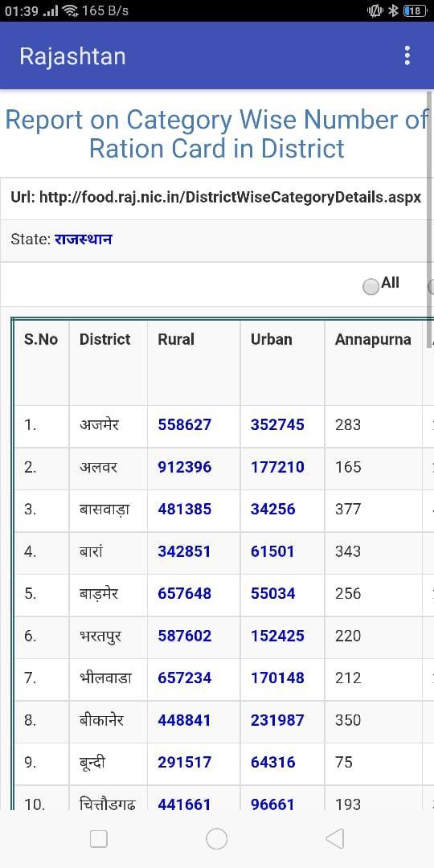Open the Ajmer rural count 558627
The height and width of the screenshot is (868, 434).
184,424
